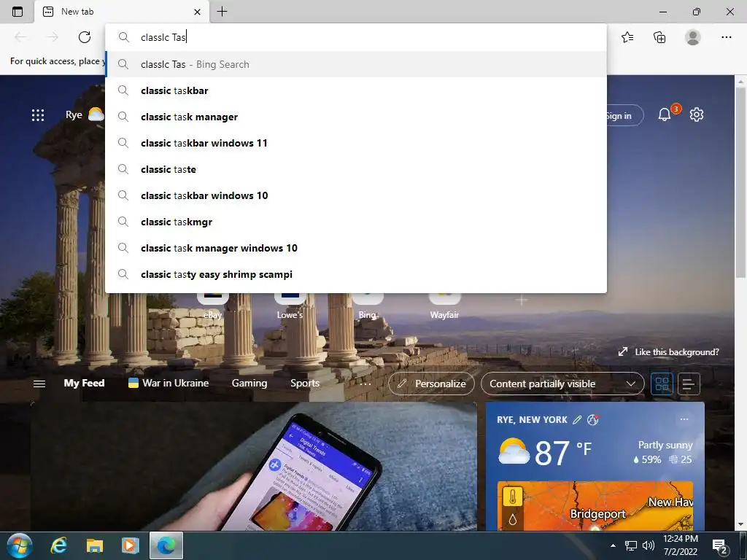Select 'classIc Tas - Bing Search' suggestion

click(x=355, y=64)
